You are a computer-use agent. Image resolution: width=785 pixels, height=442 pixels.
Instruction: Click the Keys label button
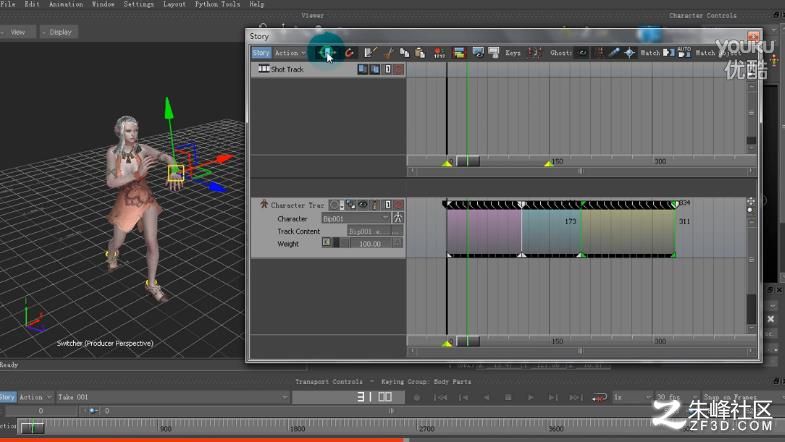click(513, 53)
